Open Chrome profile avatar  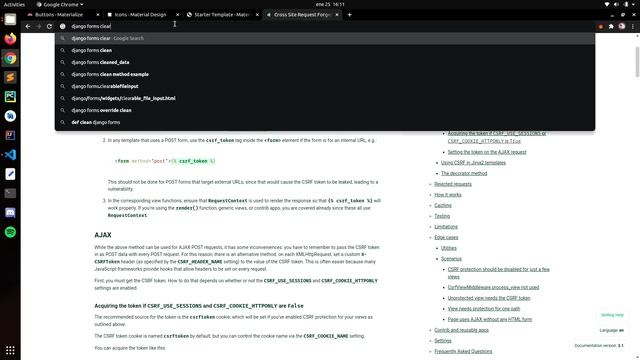pos(622,26)
